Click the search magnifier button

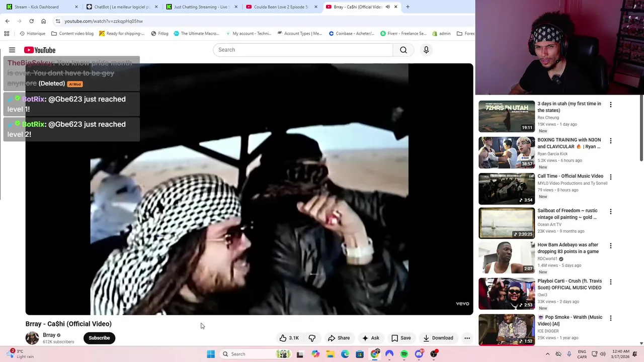pos(404,50)
